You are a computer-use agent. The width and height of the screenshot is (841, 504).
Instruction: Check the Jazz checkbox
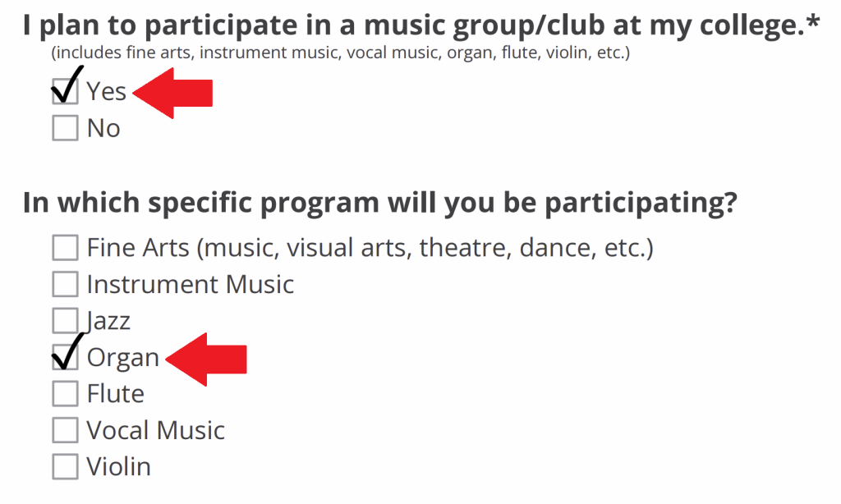pos(64,320)
